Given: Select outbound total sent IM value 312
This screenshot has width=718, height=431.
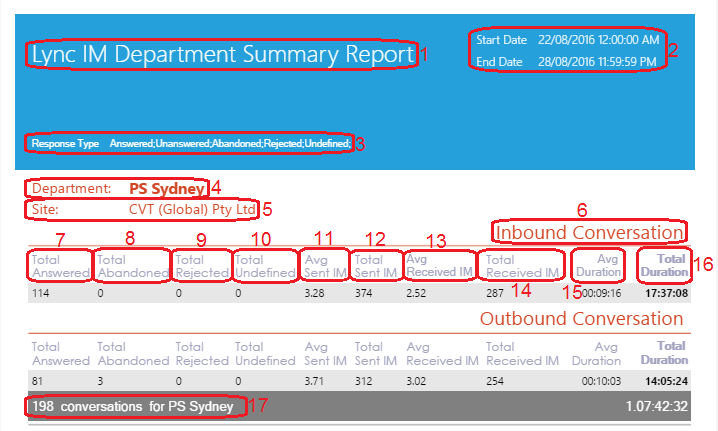Looking at the screenshot, I should point(364,381).
